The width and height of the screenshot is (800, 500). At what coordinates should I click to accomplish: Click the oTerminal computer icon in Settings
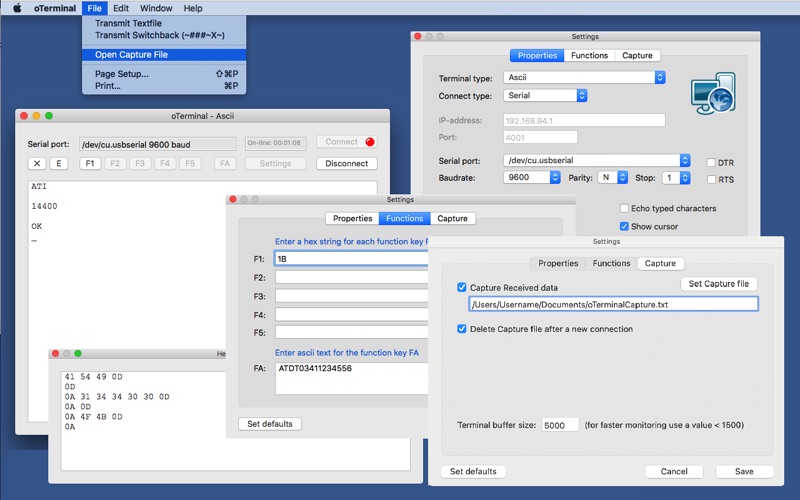(713, 93)
